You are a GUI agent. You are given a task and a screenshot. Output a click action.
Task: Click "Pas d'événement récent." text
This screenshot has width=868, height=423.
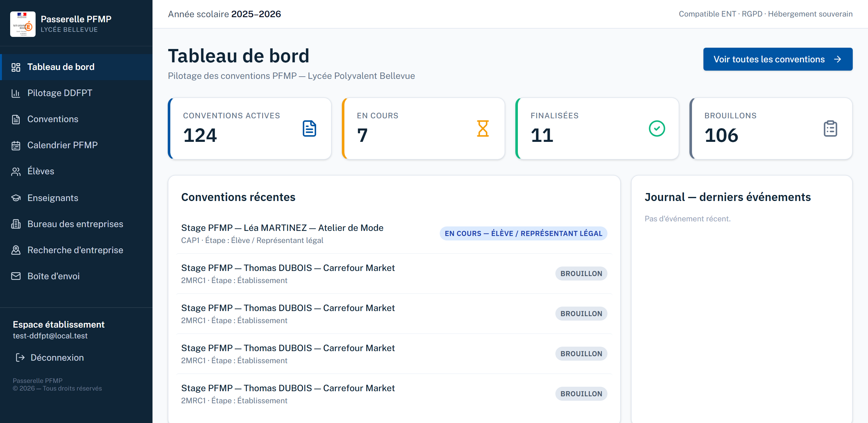tap(688, 218)
